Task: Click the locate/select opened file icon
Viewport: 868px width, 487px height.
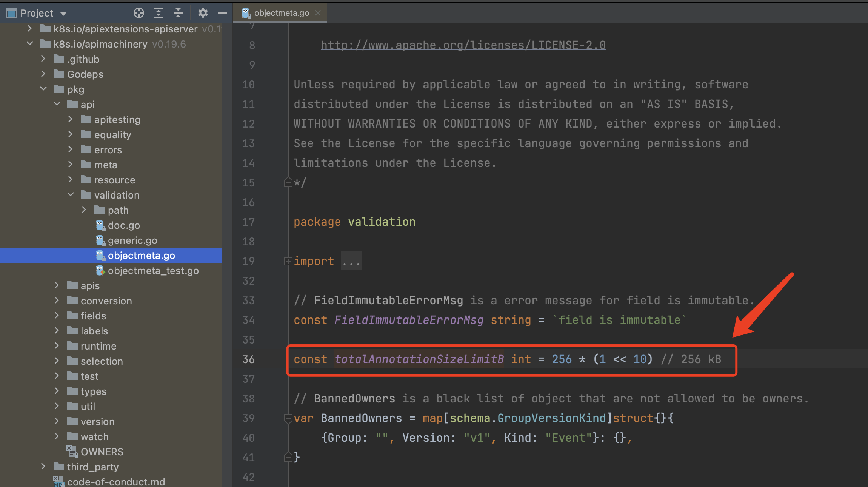Action: [139, 13]
